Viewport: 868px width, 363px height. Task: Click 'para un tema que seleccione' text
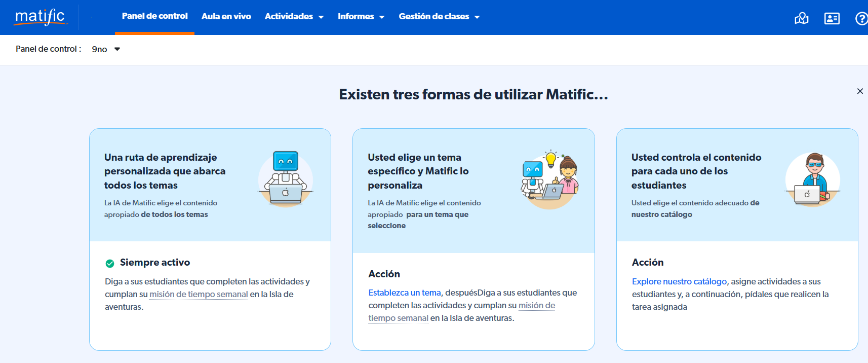point(418,220)
